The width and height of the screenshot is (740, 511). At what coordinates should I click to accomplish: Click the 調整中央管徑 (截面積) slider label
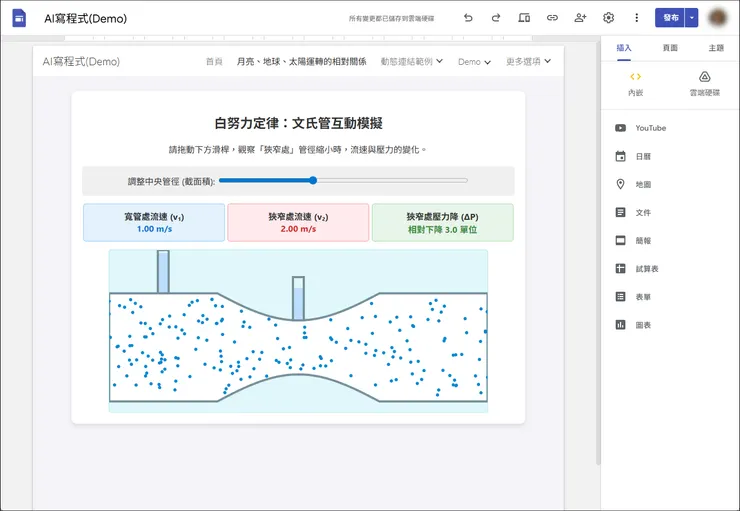tap(171, 181)
